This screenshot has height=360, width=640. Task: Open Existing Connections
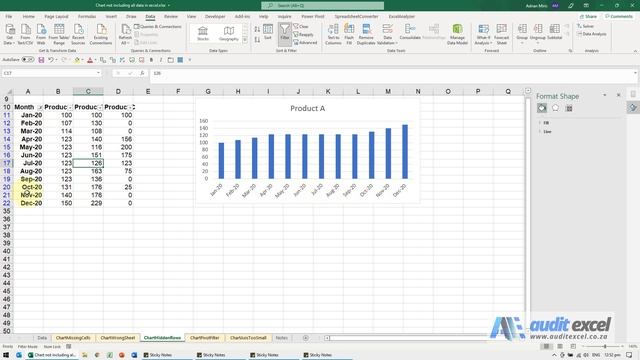point(100,34)
